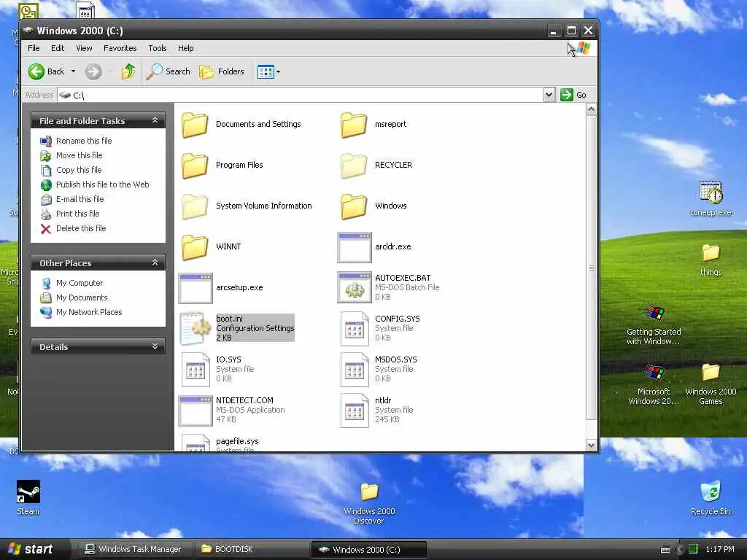Open the Views dropdown arrow
The width and height of the screenshot is (747, 560).
point(278,72)
